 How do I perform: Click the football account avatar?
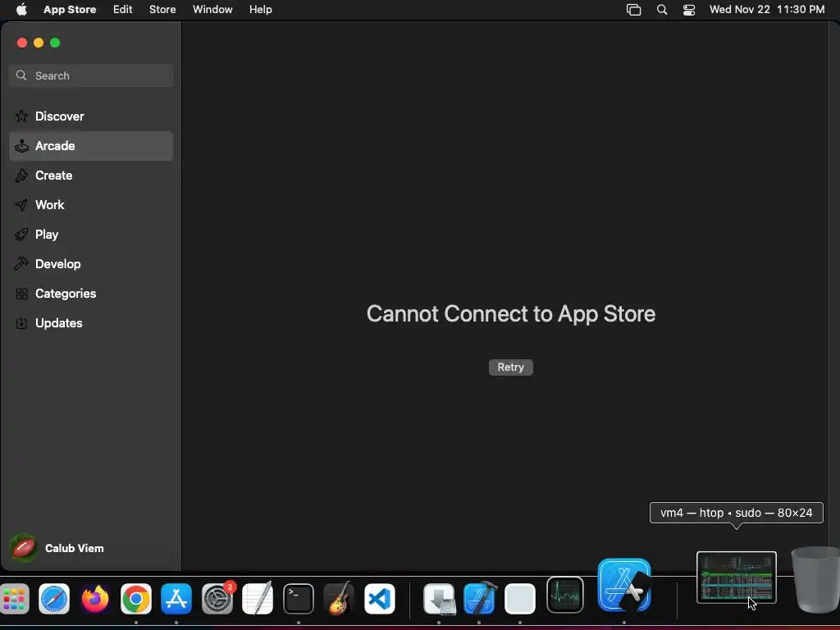[x=24, y=548]
